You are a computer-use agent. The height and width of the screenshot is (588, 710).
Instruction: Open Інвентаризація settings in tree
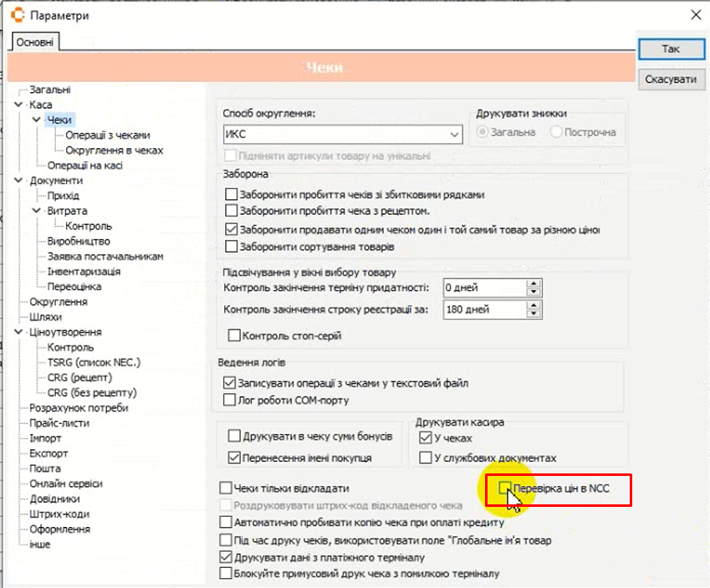84,272
